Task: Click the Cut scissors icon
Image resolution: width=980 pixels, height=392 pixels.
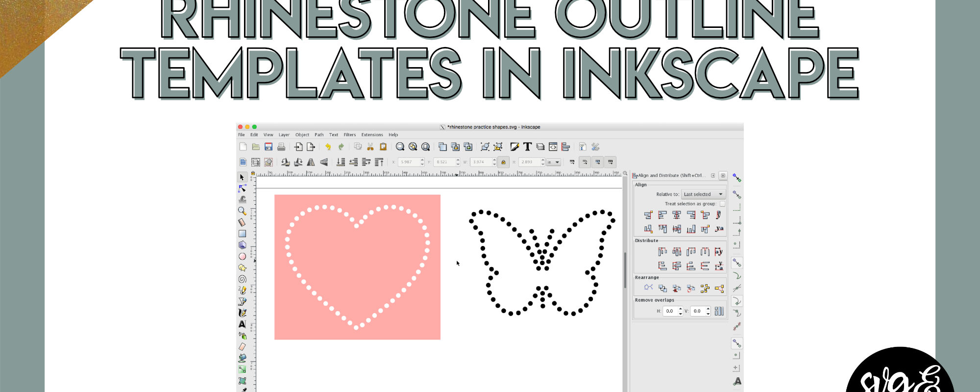Action: (370, 147)
